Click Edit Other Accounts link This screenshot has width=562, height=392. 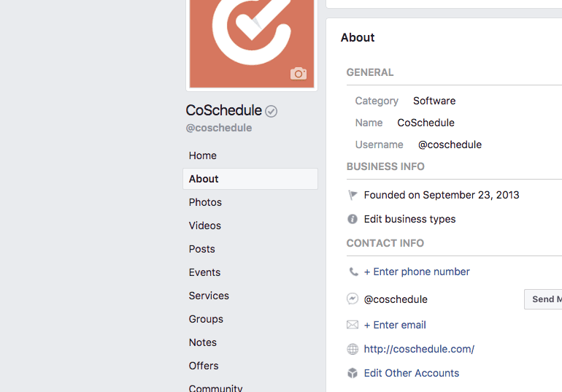click(412, 373)
